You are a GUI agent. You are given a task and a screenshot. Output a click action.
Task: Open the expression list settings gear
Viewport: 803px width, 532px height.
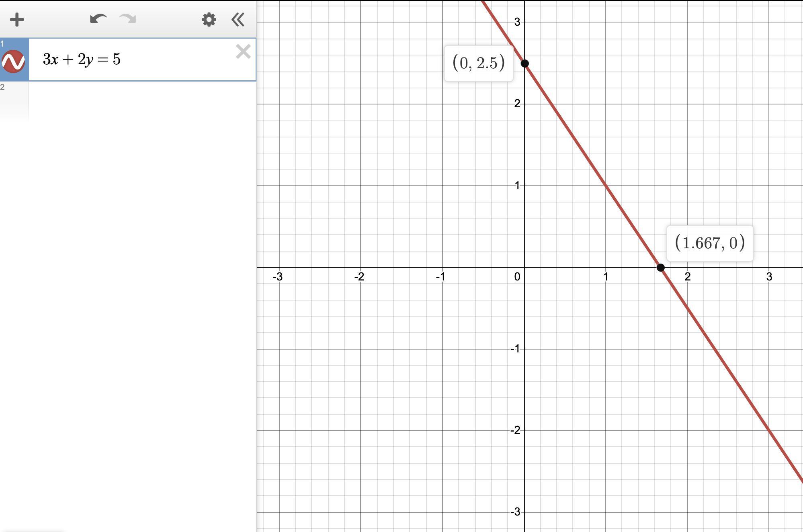209,20
